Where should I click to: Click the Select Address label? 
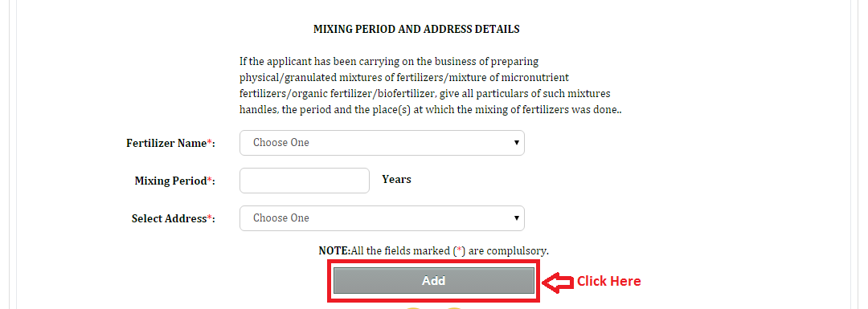pyautogui.click(x=174, y=218)
